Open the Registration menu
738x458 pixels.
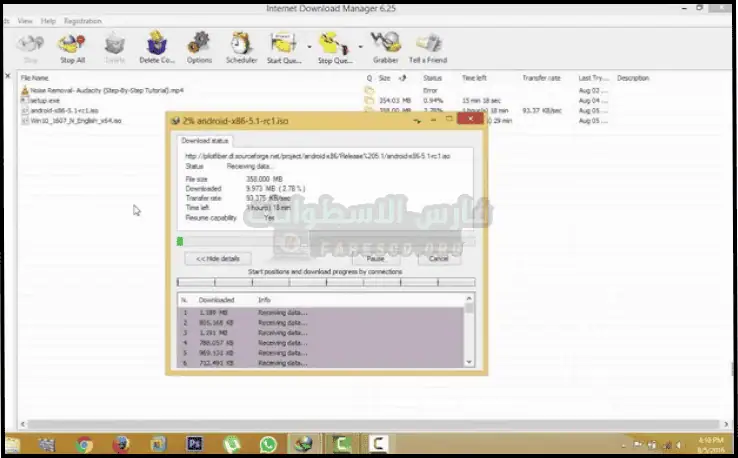pos(82,20)
